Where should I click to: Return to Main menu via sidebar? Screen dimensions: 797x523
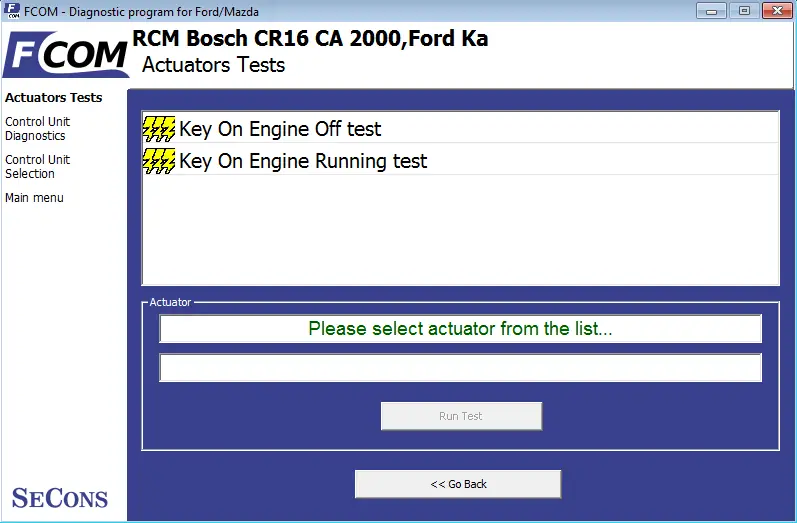[34, 198]
